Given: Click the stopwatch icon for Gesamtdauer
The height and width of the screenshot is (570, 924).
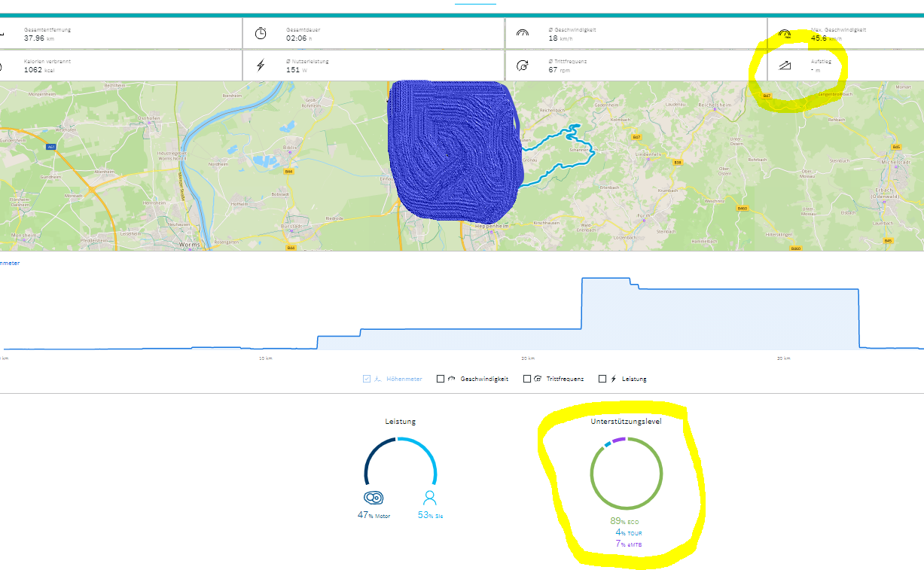Looking at the screenshot, I should click(260, 33).
